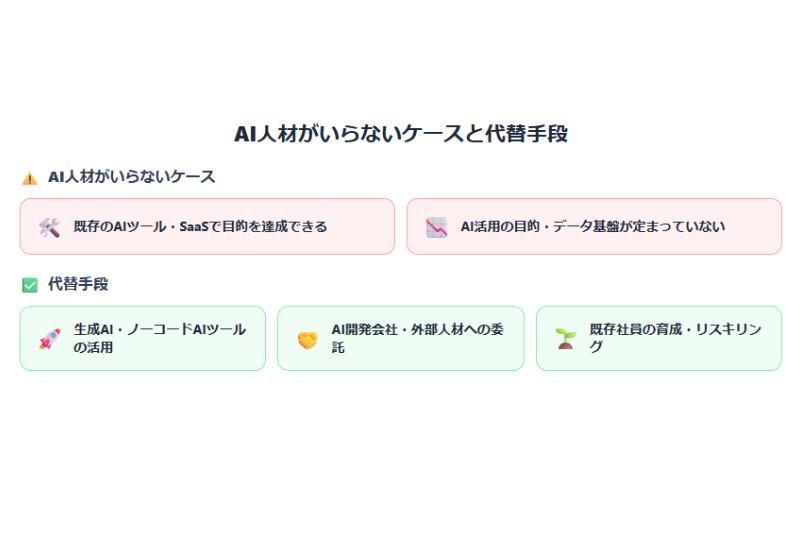
Task: Open the AI開発会社・外部人材への委託 card
Action: coord(401,338)
